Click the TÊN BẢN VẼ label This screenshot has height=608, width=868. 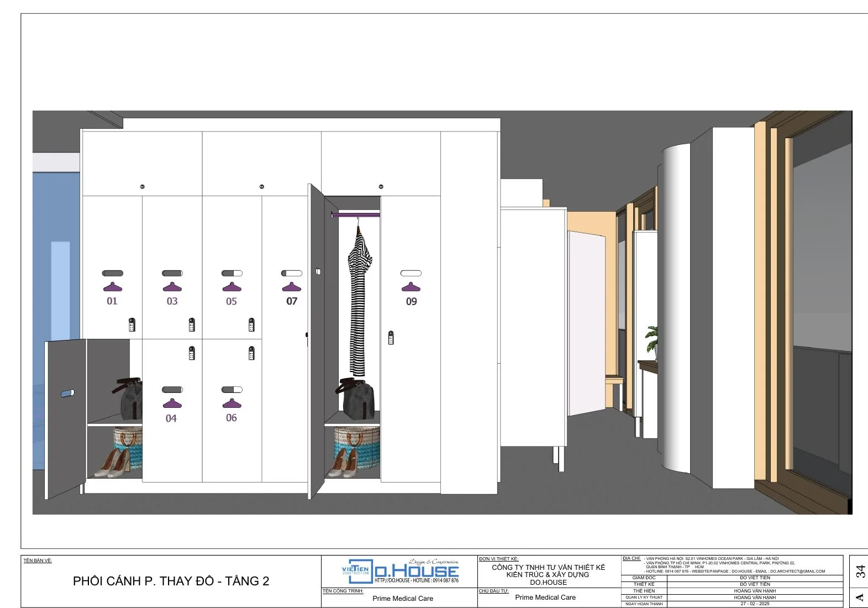(x=38, y=560)
